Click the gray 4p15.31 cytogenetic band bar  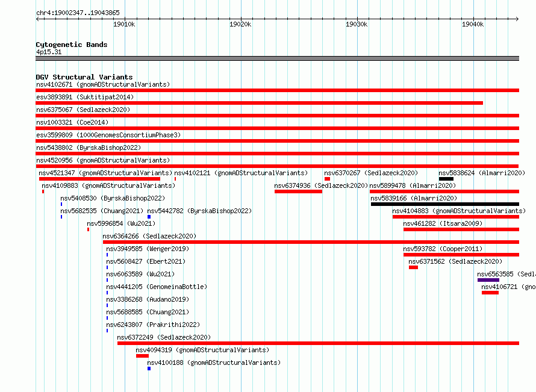pos(277,58)
